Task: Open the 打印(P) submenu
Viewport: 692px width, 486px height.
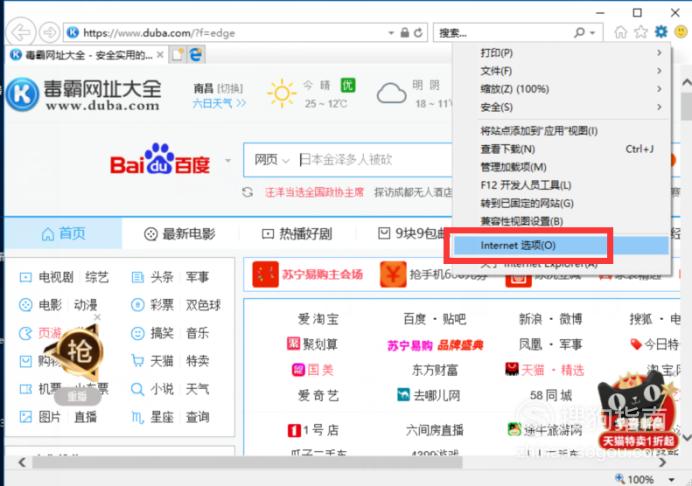Action: pyautogui.click(x=572, y=53)
